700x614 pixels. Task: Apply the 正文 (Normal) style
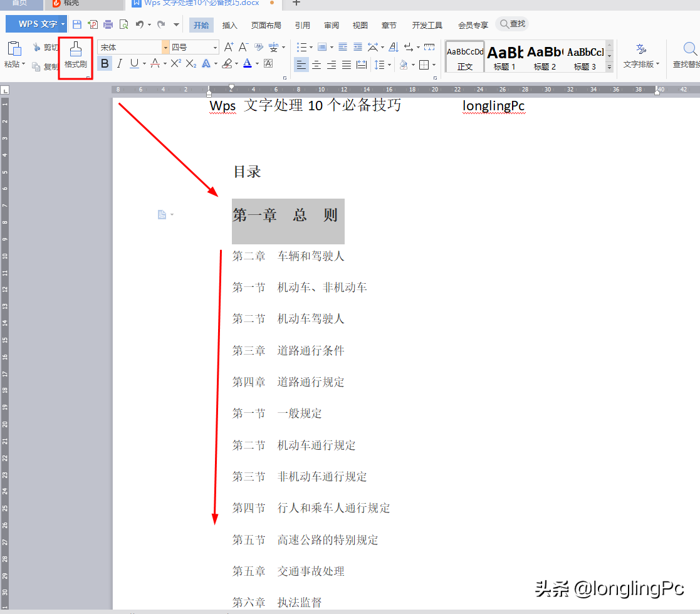pyautogui.click(x=465, y=57)
